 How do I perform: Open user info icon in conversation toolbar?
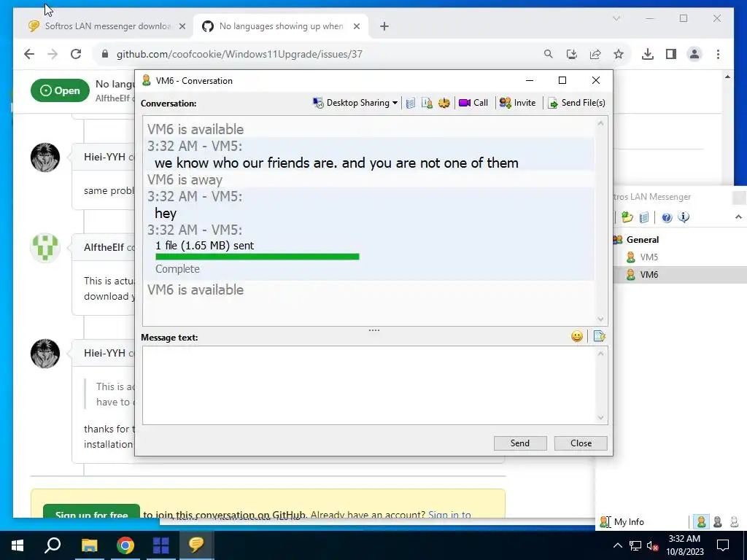click(x=427, y=103)
